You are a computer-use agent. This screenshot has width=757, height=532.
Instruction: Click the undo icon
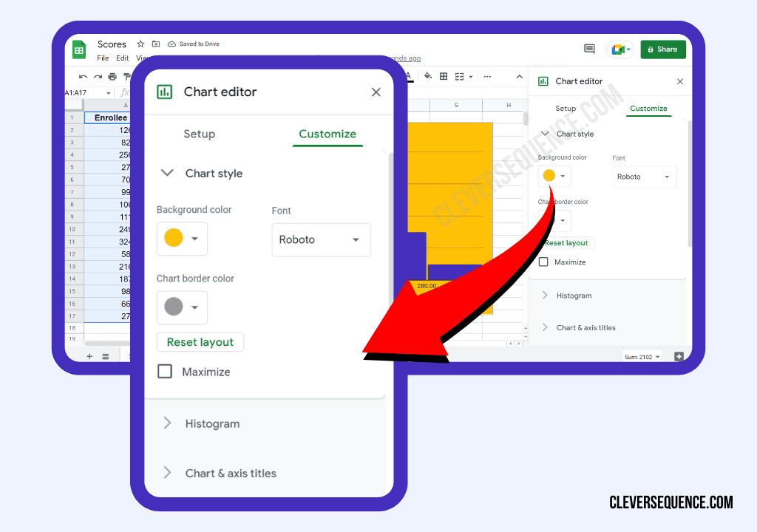coord(83,76)
